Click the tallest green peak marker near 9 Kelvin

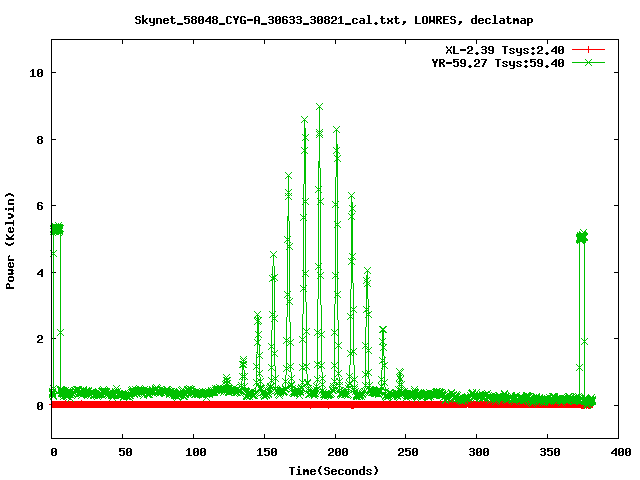pyautogui.click(x=320, y=107)
